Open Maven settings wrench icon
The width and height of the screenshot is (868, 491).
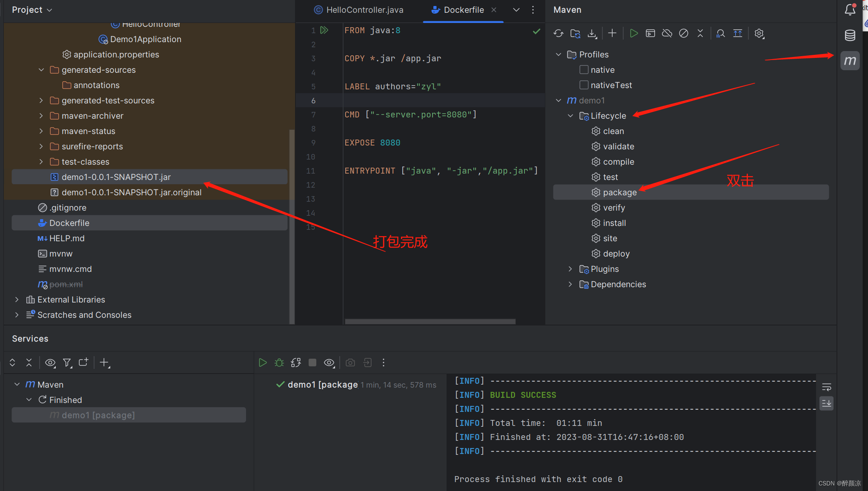759,33
